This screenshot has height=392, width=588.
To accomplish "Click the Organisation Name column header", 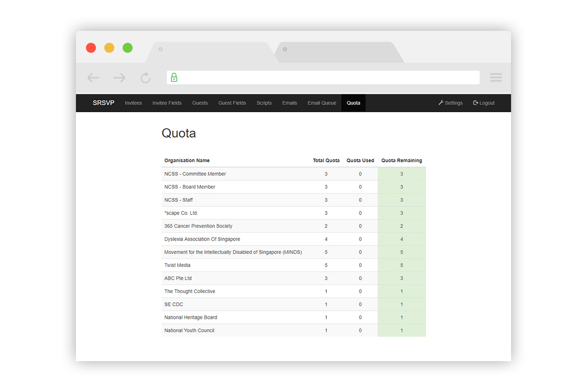I will click(187, 160).
